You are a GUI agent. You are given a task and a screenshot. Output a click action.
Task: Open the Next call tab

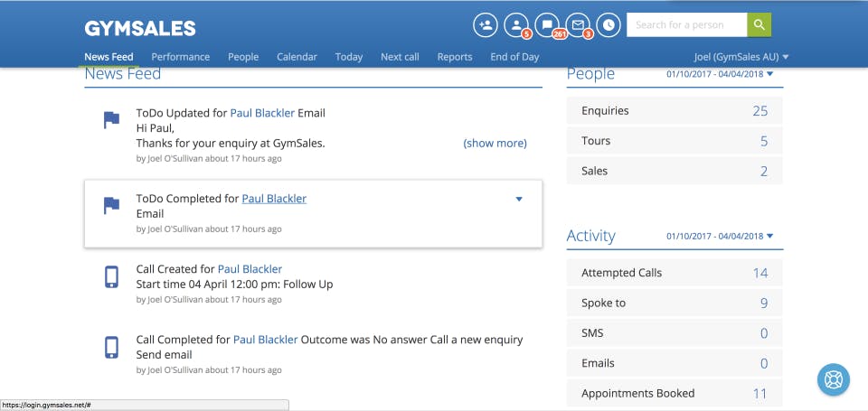400,56
